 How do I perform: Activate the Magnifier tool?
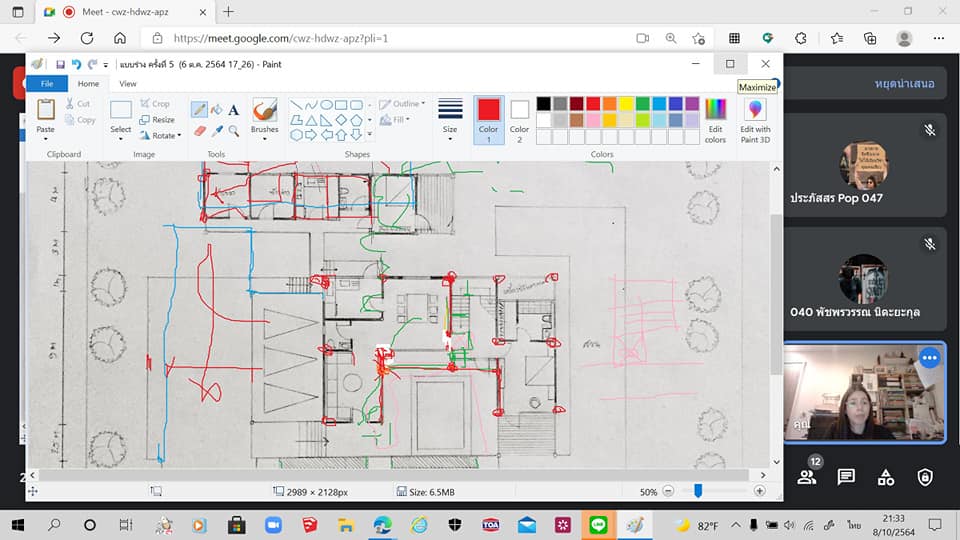point(234,130)
